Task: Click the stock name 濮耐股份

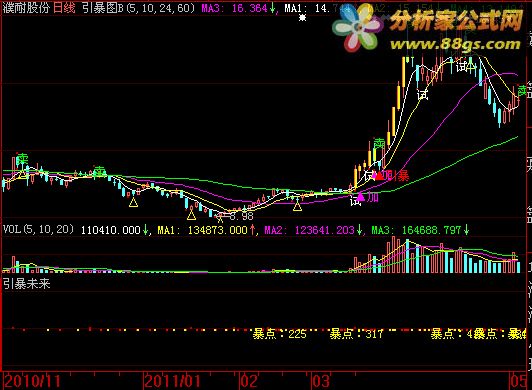Action: 26,8
